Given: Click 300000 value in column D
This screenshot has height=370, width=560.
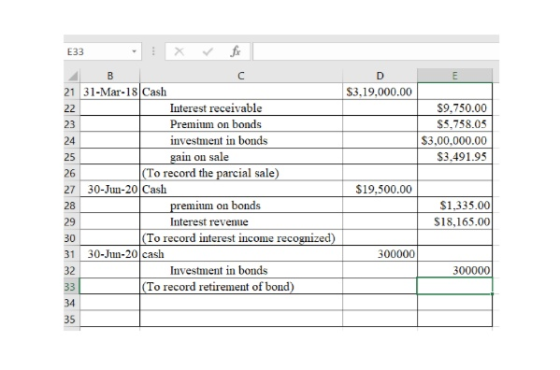Looking at the screenshot, I should tap(380, 254).
